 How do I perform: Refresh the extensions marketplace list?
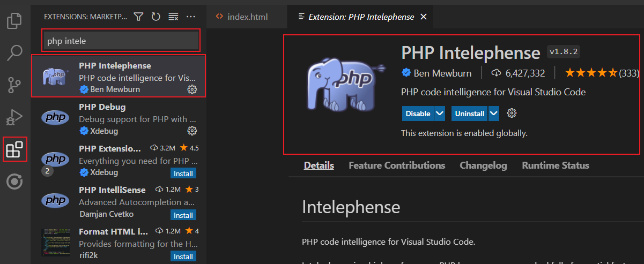156,17
